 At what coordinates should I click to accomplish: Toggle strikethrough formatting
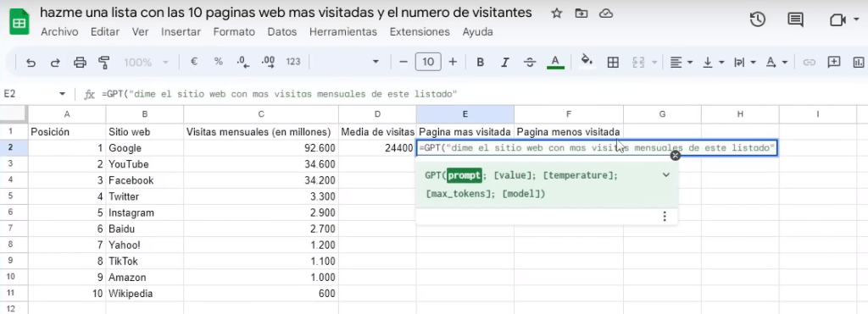pyautogui.click(x=530, y=63)
